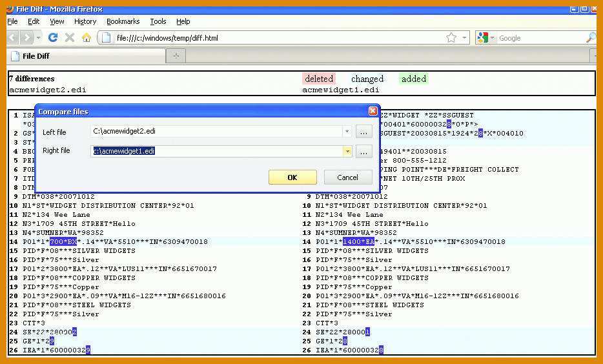The image size is (603, 364).
Task: Reload the page with the refresh icon
Action: click(53, 37)
